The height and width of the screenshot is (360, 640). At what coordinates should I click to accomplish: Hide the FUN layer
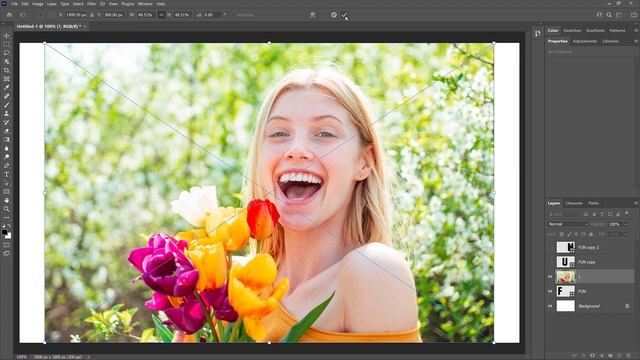click(x=550, y=291)
